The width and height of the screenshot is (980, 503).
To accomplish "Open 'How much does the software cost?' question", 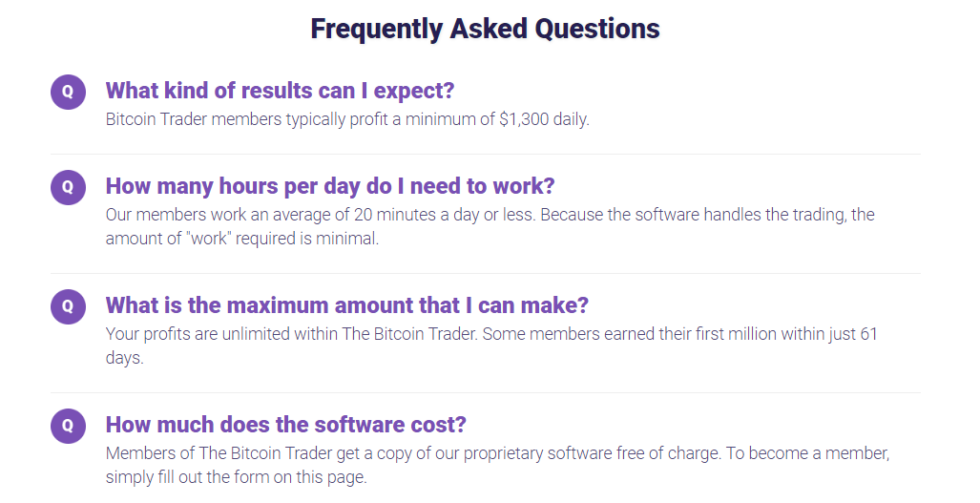I will tap(285, 425).
